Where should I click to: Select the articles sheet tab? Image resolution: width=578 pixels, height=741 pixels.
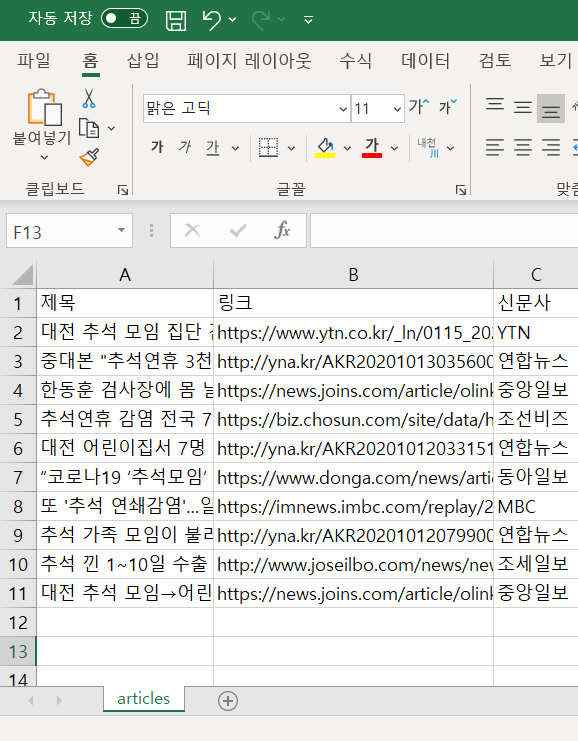pos(144,698)
